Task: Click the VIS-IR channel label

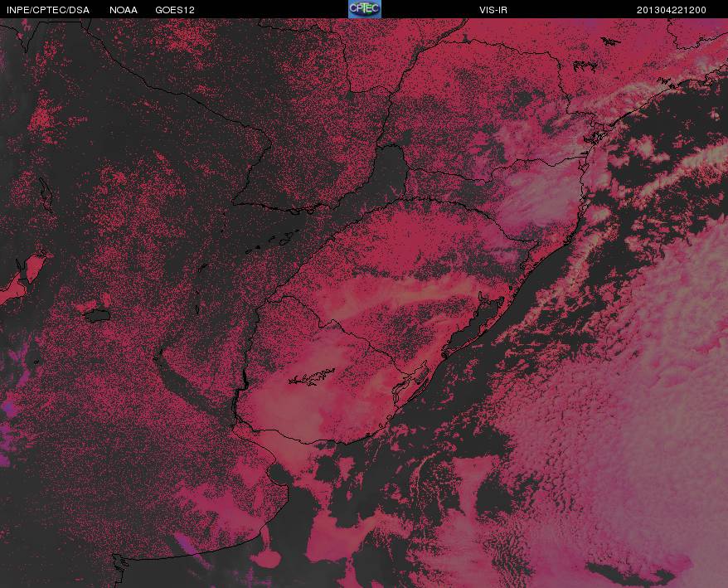Action: click(x=493, y=10)
